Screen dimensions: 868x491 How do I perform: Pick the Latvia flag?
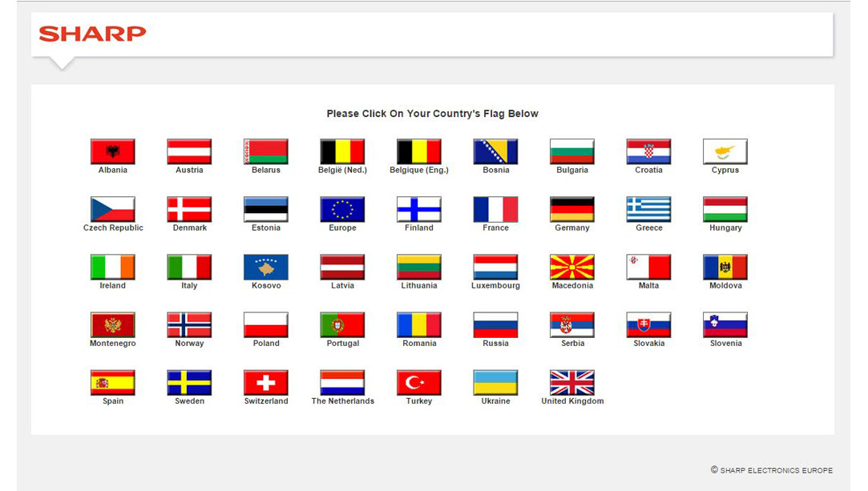pos(343,267)
